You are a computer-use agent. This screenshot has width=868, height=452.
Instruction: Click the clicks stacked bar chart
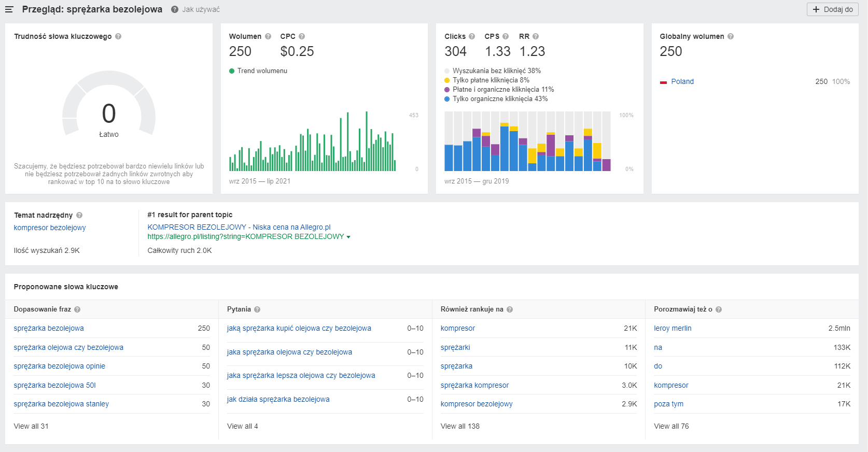click(x=527, y=141)
